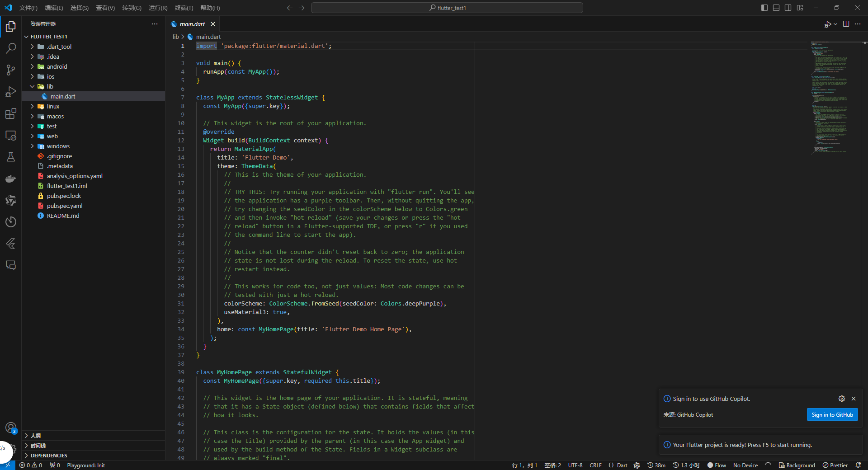Toggle secondary side bar visibility

788,8
